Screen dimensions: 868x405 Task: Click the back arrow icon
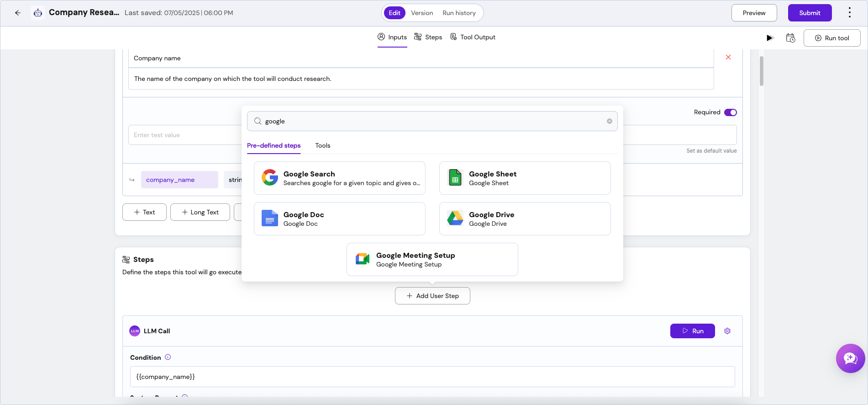tap(18, 13)
